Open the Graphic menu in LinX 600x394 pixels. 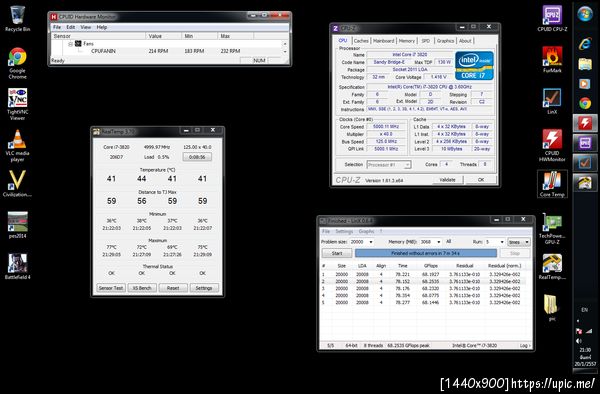[366, 231]
